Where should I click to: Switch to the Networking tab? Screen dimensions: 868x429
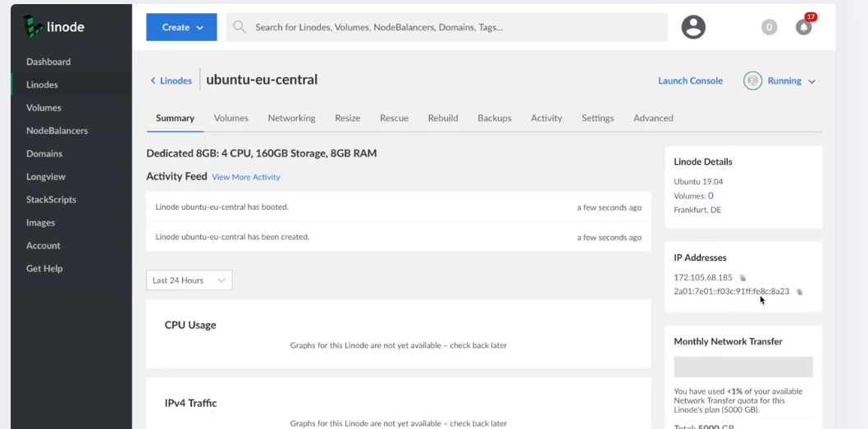click(x=291, y=118)
